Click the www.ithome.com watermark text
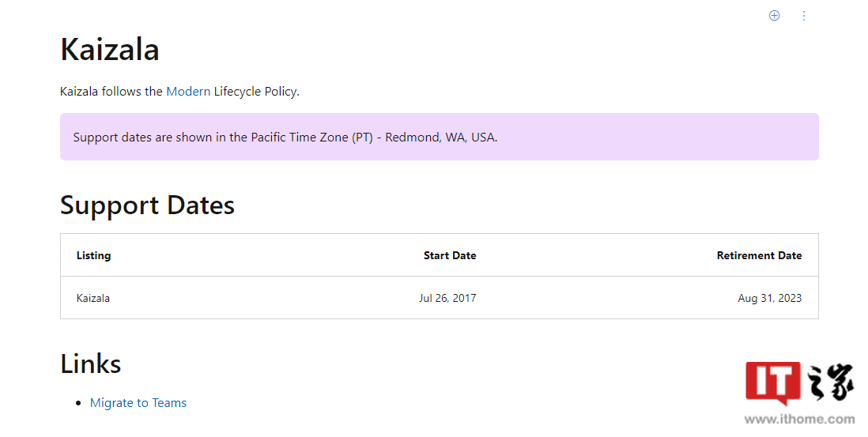Viewport: 868px width, 437px height. [x=799, y=419]
